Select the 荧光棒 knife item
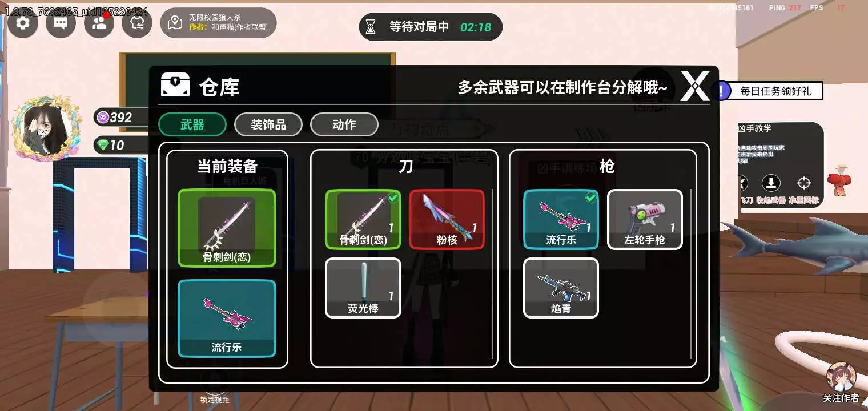 [363, 288]
